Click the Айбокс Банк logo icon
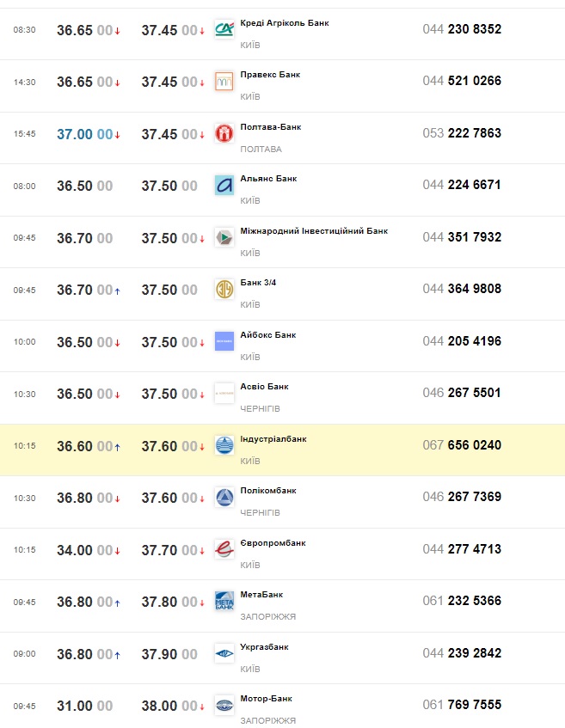Viewport: 565px width, 728px height. [224, 341]
